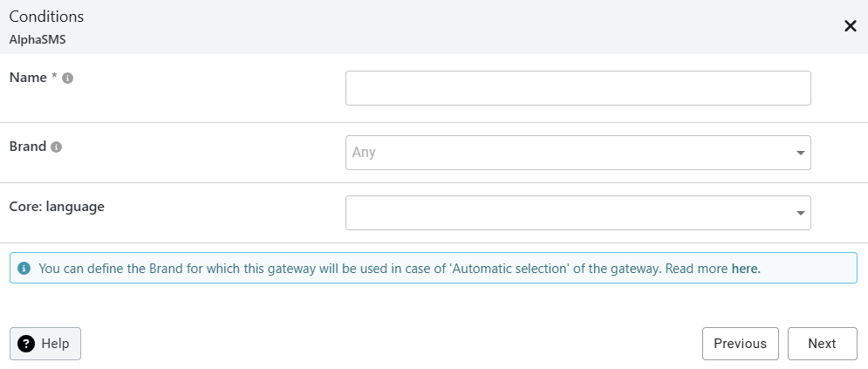Open the Core: language dropdown
Viewport: 868px width, 369px height.
coord(567,213)
